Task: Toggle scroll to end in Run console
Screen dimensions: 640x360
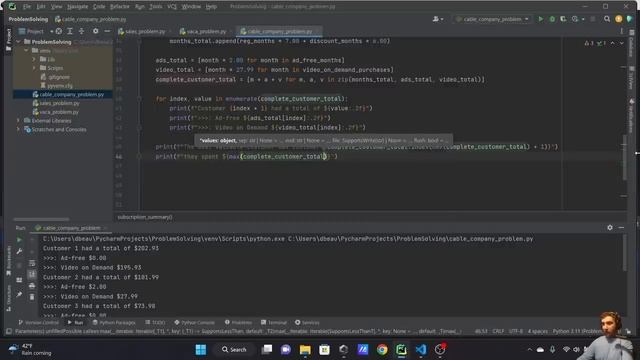Action: 32,274
